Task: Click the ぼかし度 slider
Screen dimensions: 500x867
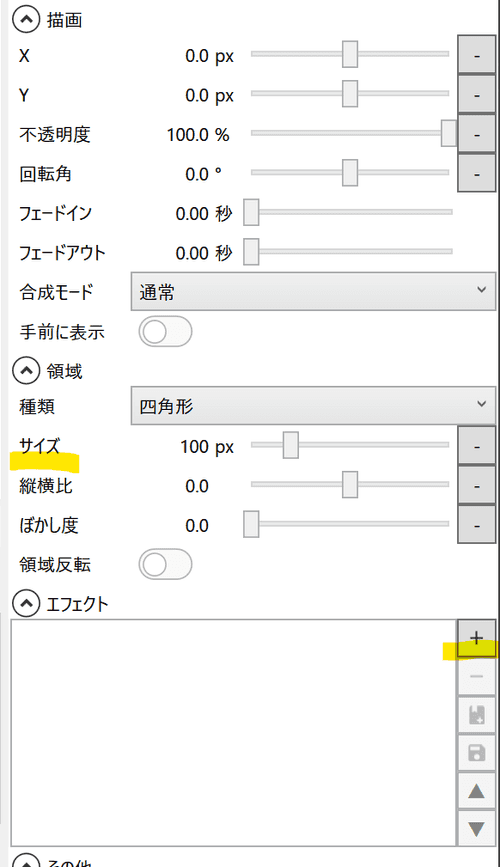Action: point(346,524)
